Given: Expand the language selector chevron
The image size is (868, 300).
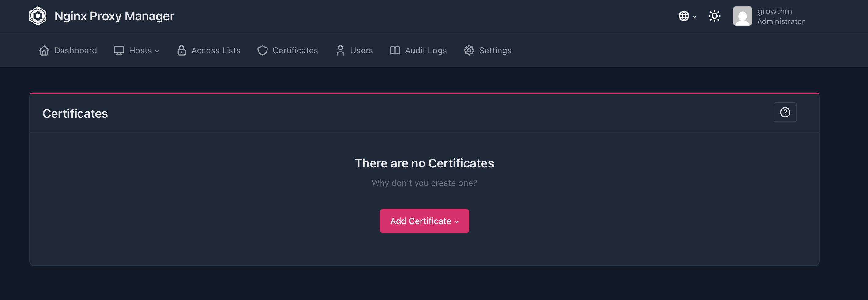Looking at the screenshot, I should (694, 16).
